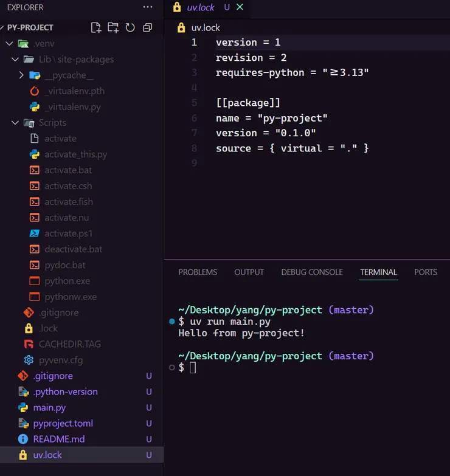Click the lock icon on uv.lock tab

[177, 7]
